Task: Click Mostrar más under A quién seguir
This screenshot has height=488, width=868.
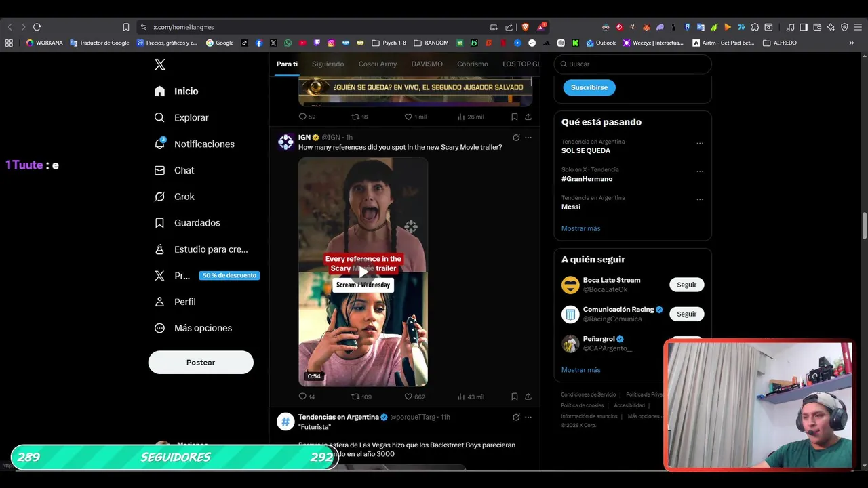Action: click(580, 370)
